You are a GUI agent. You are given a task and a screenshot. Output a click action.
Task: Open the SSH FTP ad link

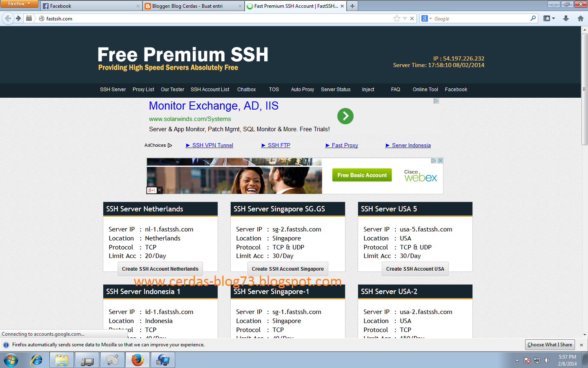(276, 145)
